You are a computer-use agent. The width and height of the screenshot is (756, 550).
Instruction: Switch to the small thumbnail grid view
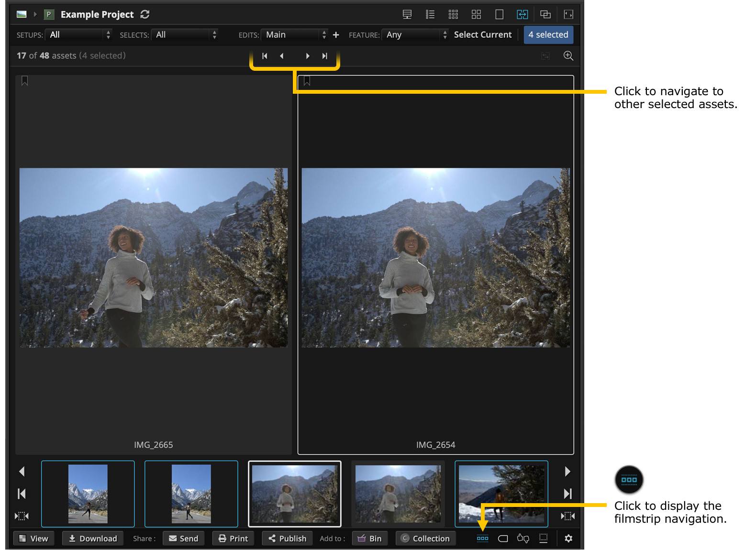point(453,14)
